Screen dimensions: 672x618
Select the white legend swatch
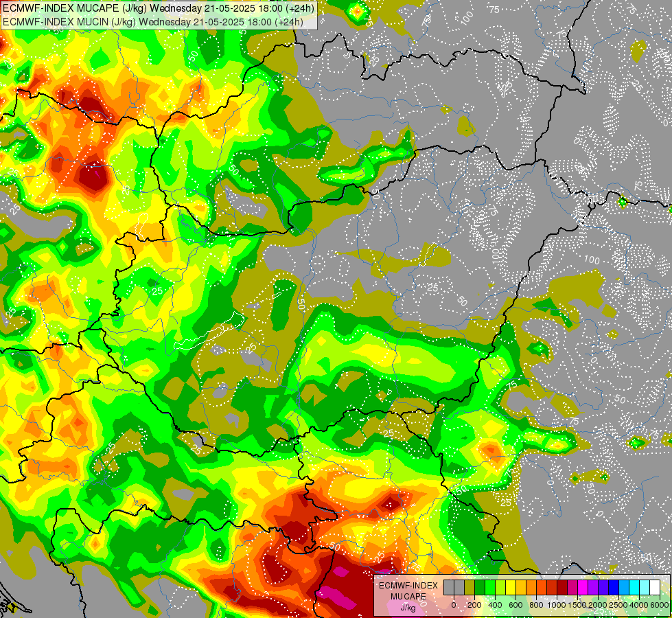pyautogui.click(x=654, y=587)
